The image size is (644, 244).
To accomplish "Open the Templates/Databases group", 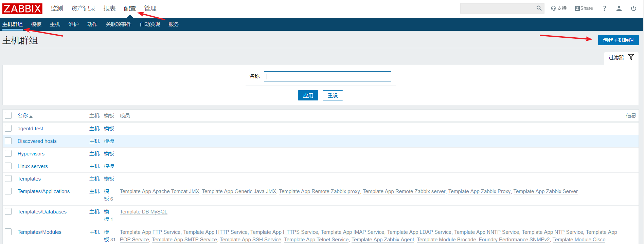I will 42,212.
